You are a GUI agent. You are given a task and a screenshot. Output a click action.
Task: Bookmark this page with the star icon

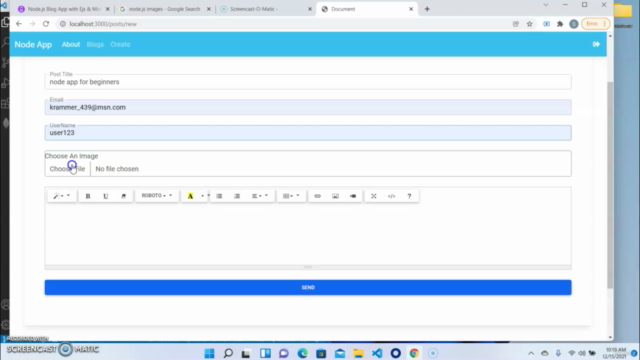(x=529, y=24)
